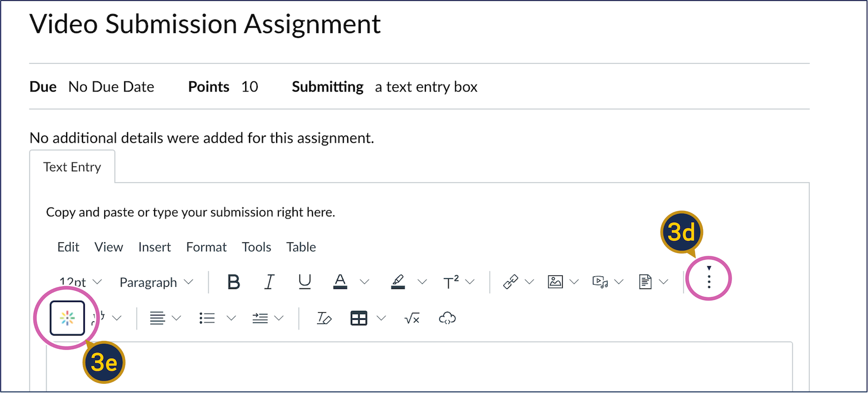Insert a link using the chain icon

click(x=510, y=282)
